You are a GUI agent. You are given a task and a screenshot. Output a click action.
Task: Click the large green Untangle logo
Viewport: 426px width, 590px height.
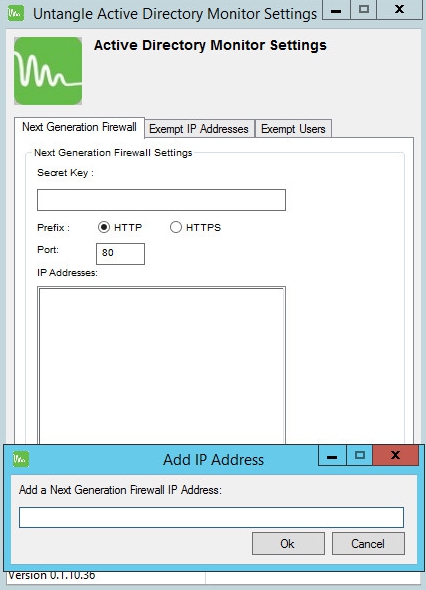[x=48, y=71]
